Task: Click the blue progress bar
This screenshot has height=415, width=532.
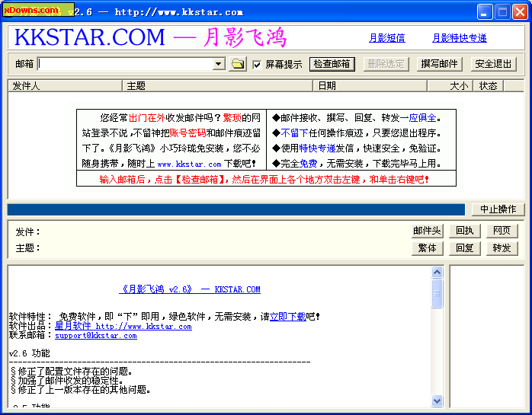Action: [236, 210]
